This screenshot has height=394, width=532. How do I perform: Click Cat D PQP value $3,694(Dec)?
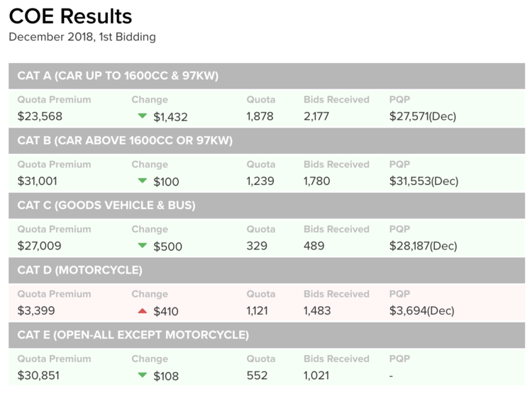(422, 310)
